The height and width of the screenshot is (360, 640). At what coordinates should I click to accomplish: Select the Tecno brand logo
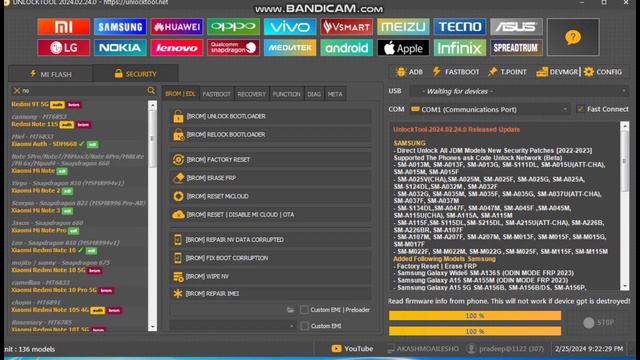460,27
